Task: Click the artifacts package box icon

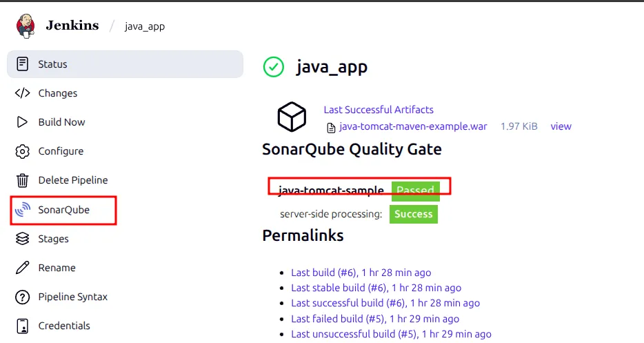Action: [292, 117]
